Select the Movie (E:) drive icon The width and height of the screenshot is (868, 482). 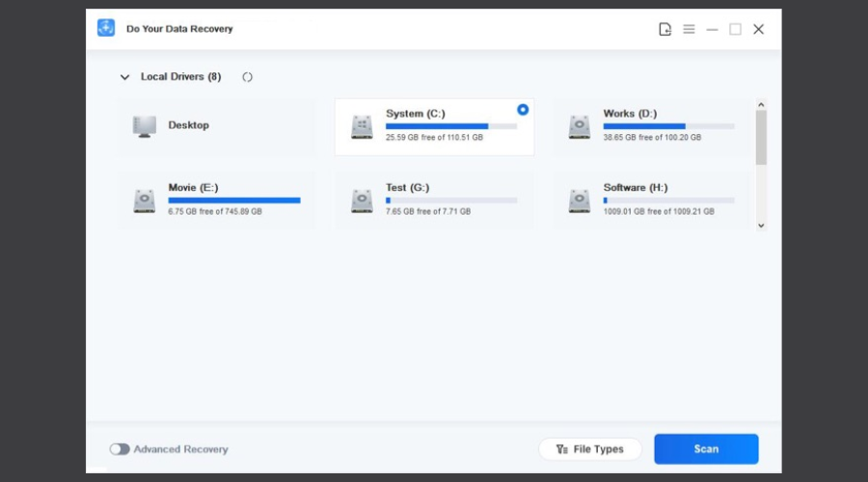(x=145, y=201)
